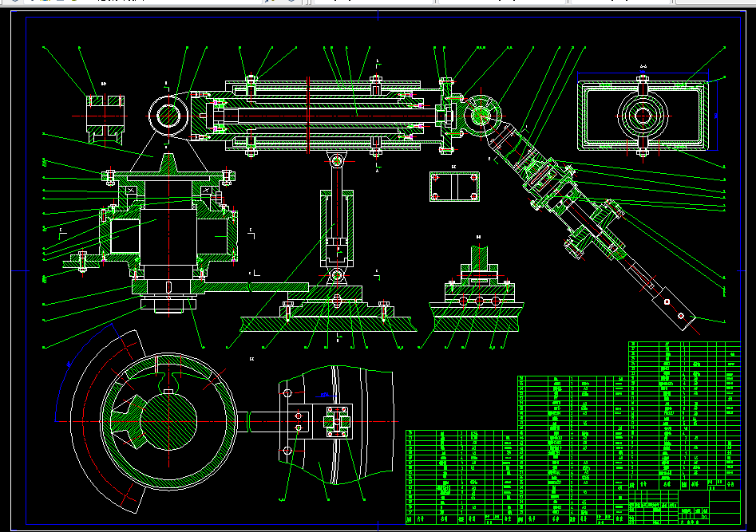756x532 pixels.
Task: Click the shortest parts list table column
Action: coord(461,477)
